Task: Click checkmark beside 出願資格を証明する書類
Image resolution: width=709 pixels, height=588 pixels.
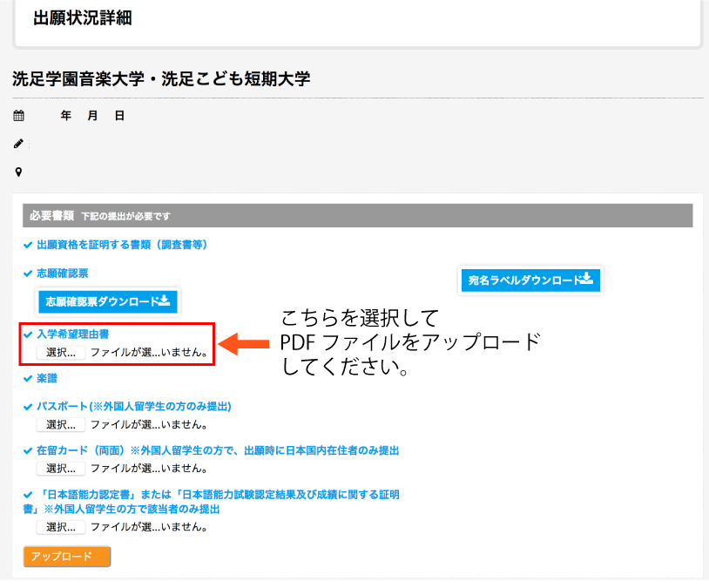Action: pyautogui.click(x=28, y=245)
